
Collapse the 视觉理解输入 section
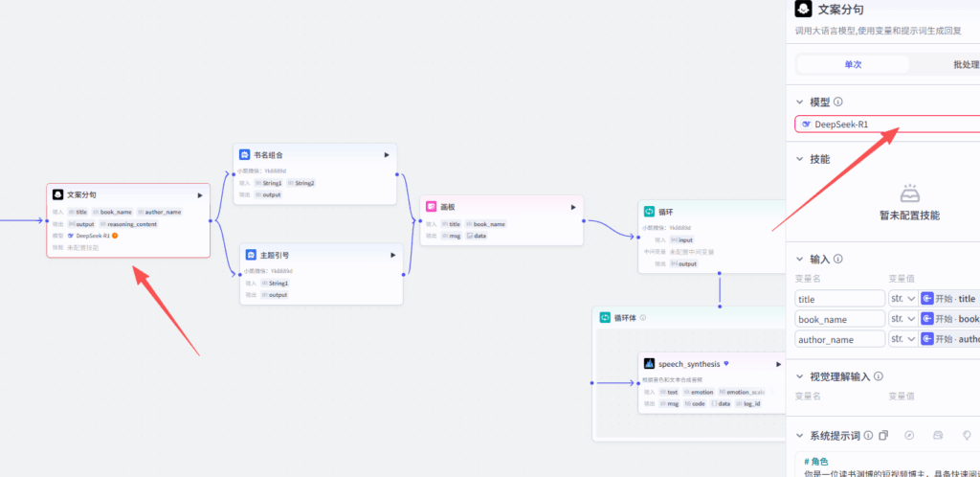coord(800,376)
